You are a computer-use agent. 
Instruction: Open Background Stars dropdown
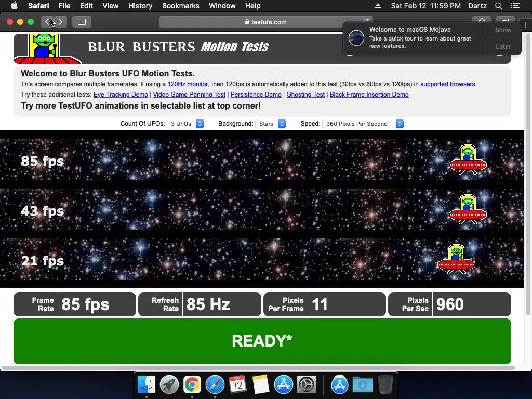tap(270, 124)
